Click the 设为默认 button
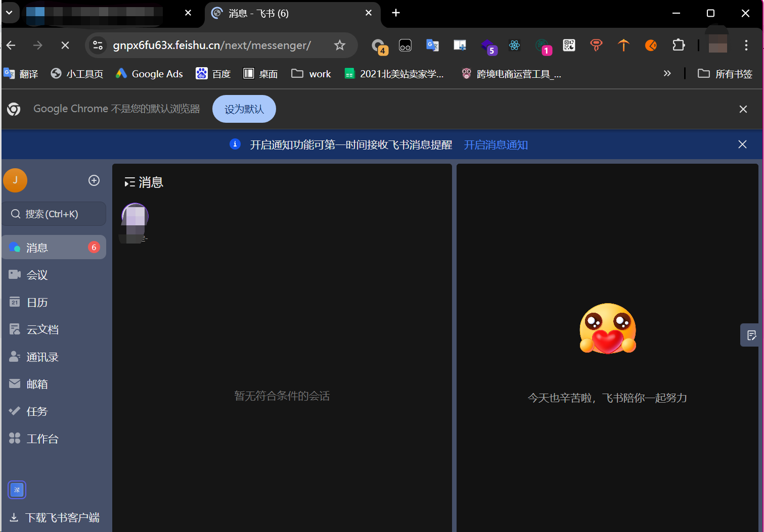Image resolution: width=764 pixels, height=532 pixels. point(244,109)
